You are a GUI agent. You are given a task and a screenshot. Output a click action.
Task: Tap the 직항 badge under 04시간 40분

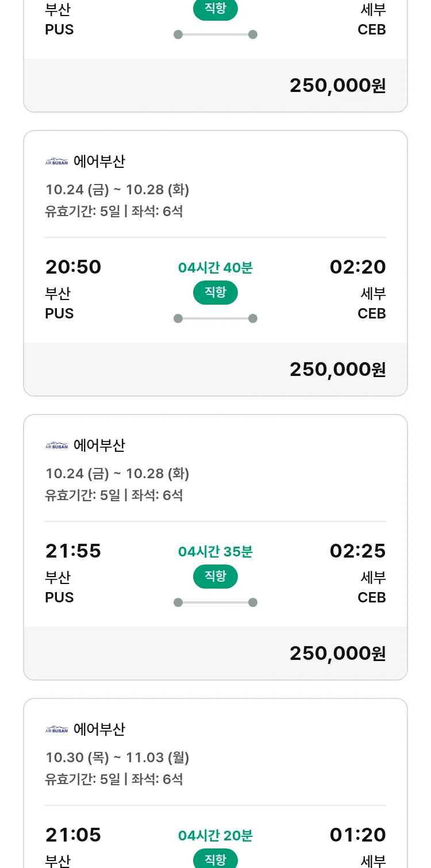[x=215, y=293]
